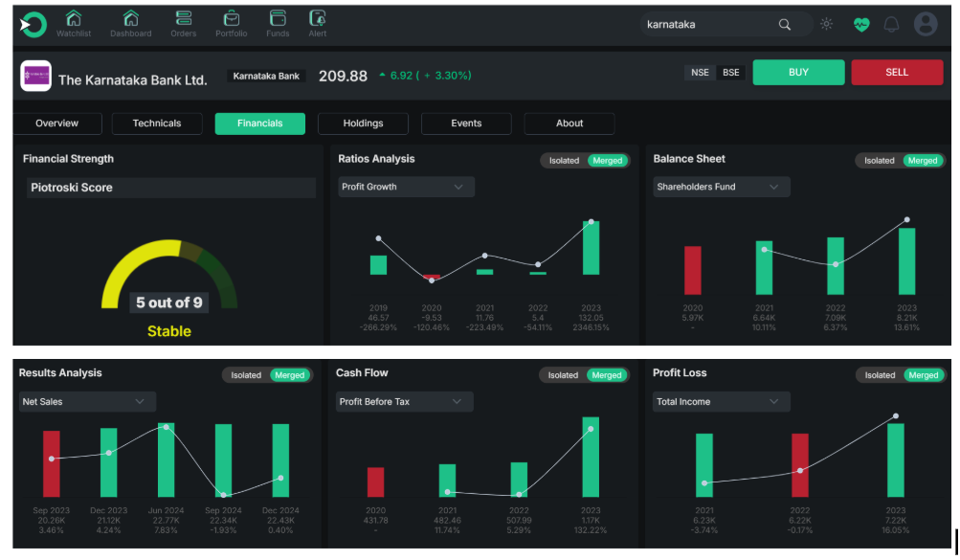Go to the Dashboard icon
This screenshot has height=560, width=960.
[x=130, y=18]
